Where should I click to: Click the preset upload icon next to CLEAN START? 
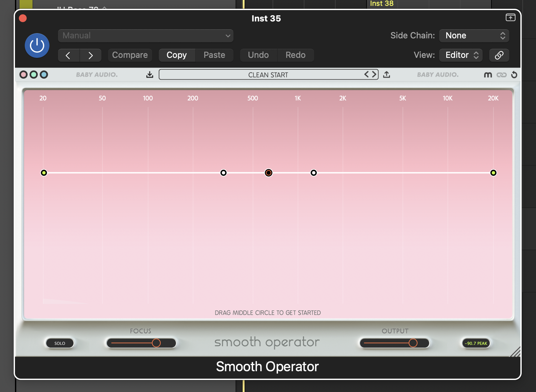[387, 74]
